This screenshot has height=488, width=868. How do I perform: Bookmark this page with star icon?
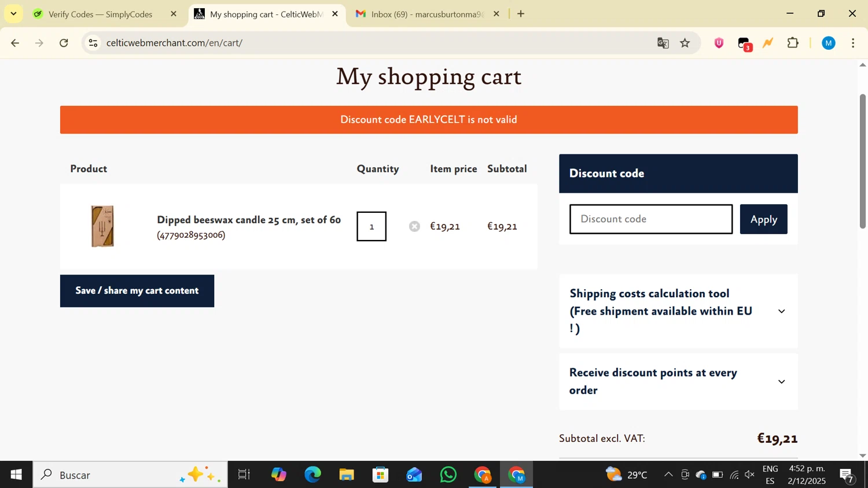point(685,43)
